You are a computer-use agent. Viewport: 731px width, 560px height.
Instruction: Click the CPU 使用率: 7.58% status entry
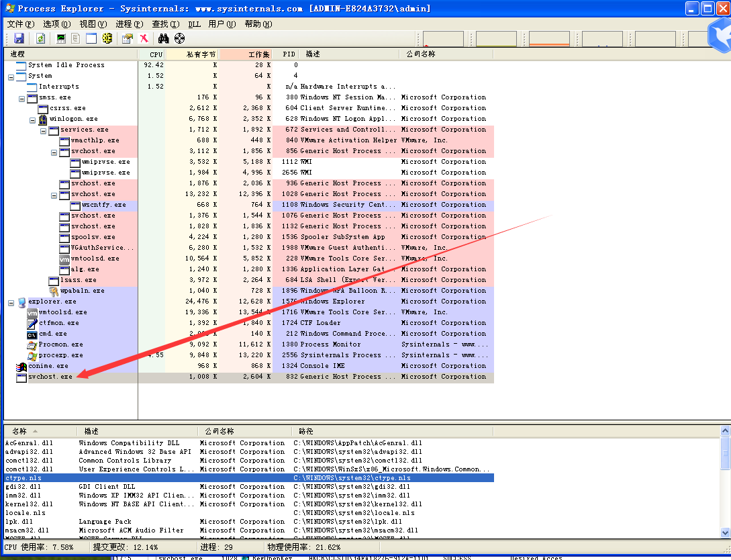pyautogui.click(x=39, y=547)
